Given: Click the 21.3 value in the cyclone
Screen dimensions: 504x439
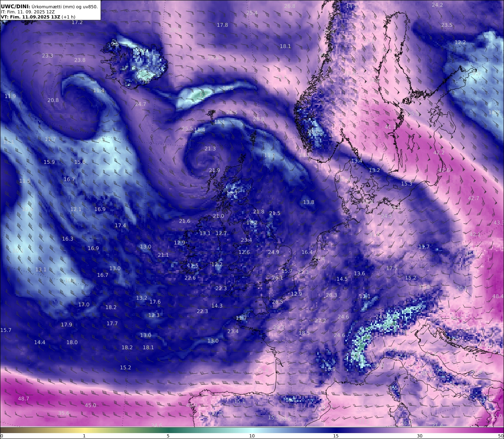Looking at the screenshot, I should pyautogui.click(x=210, y=149).
